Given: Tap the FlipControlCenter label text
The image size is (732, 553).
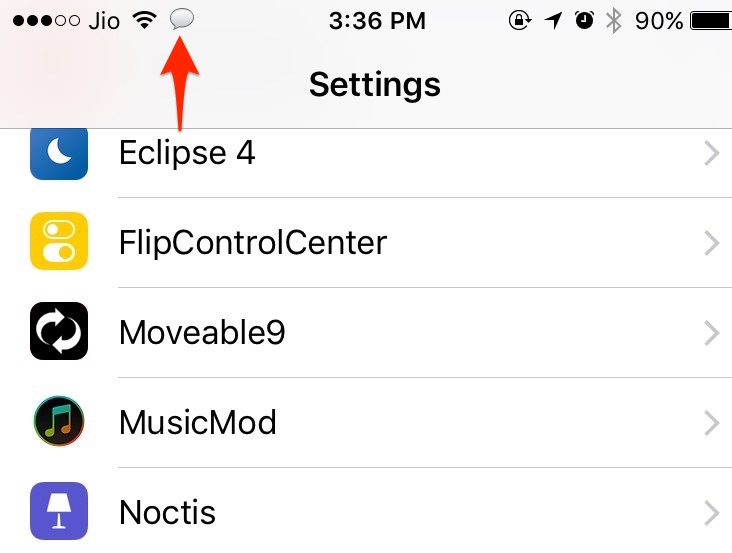Looking at the screenshot, I should pos(252,242).
